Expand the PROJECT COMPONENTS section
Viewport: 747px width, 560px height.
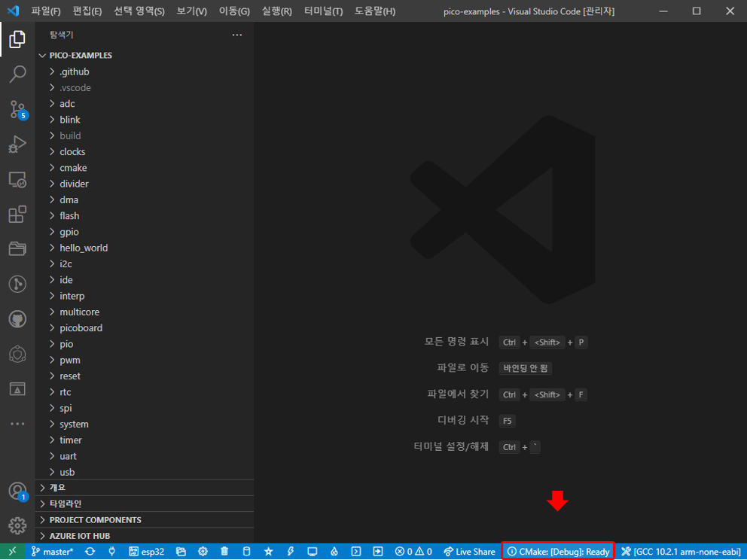(x=145, y=520)
